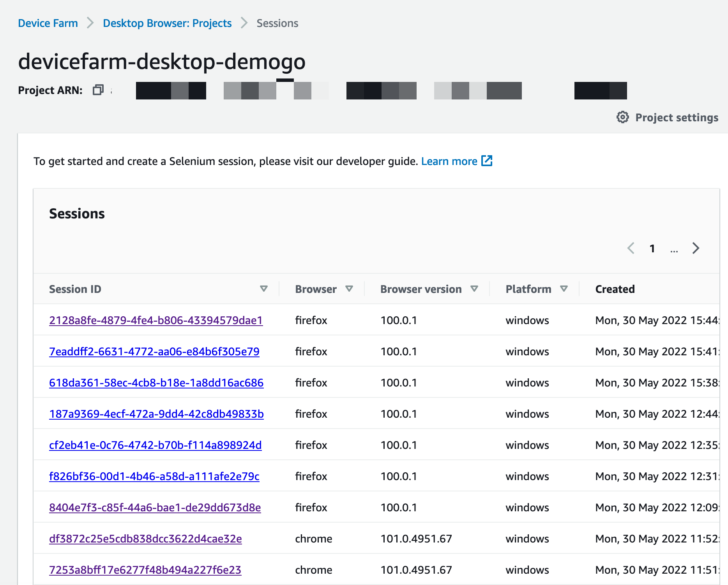Open Desktop Browser: Projects breadcrumb
728x585 pixels.
pyautogui.click(x=167, y=23)
